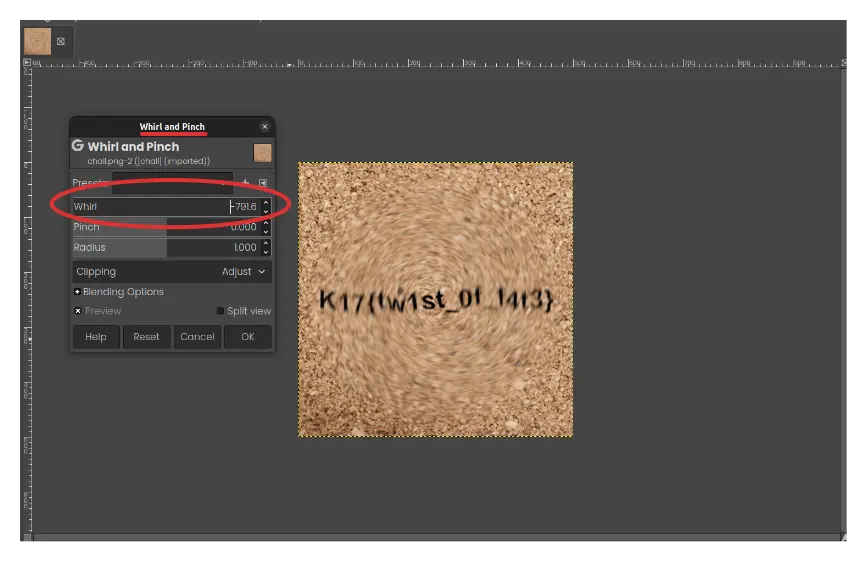The height and width of the screenshot is (561, 866).
Task: Open the Presets combo box
Action: pyautogui.click(x=172, y=183)
